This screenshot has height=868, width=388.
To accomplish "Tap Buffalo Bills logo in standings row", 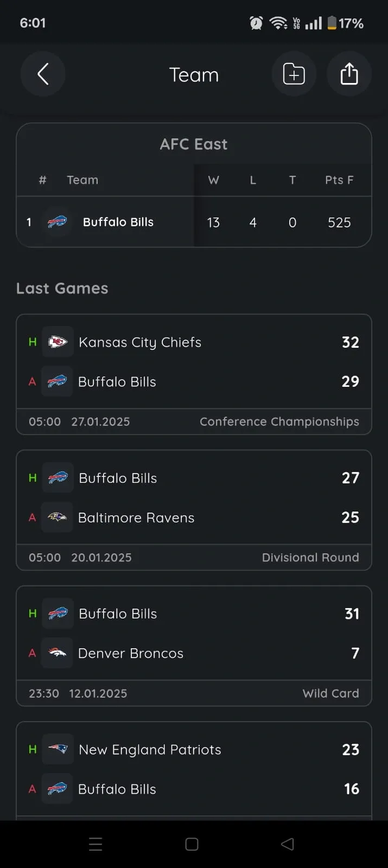I will pos(57,222).
